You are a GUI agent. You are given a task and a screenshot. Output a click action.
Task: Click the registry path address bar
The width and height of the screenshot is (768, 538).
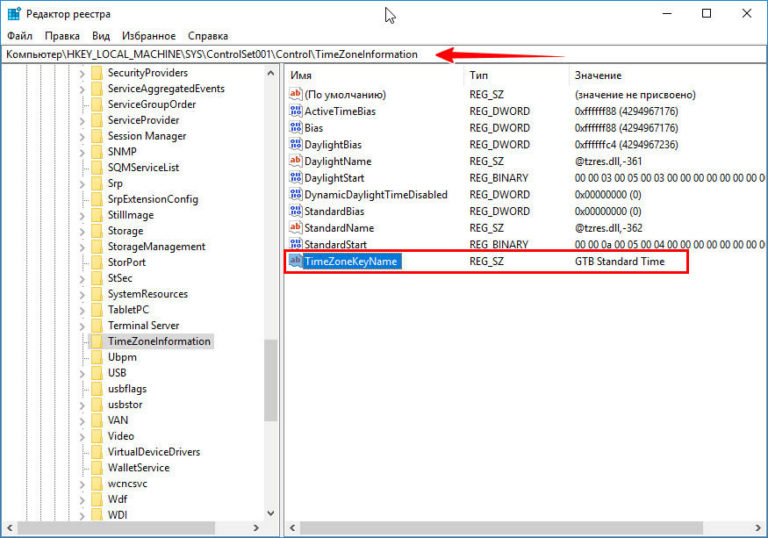[x=300, y=54]
